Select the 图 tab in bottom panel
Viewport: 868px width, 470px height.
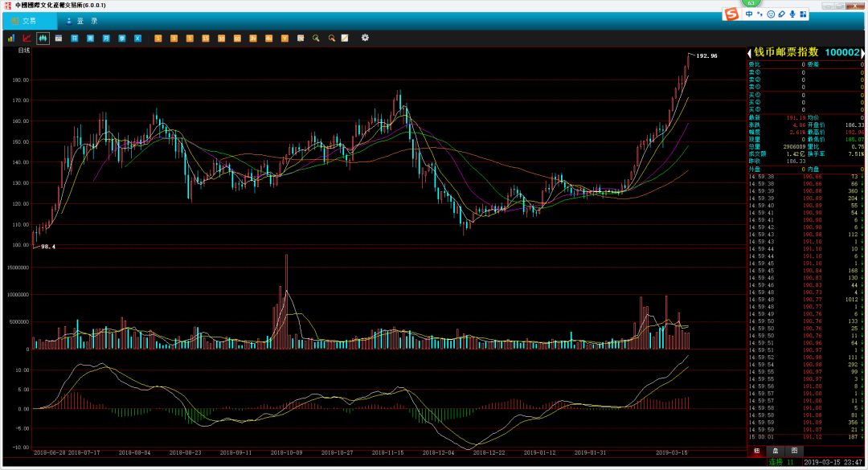coord(794,452)
